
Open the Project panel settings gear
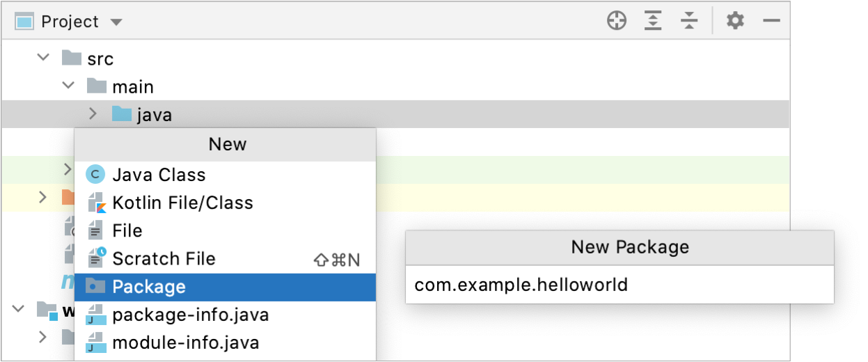pos(735,22)
